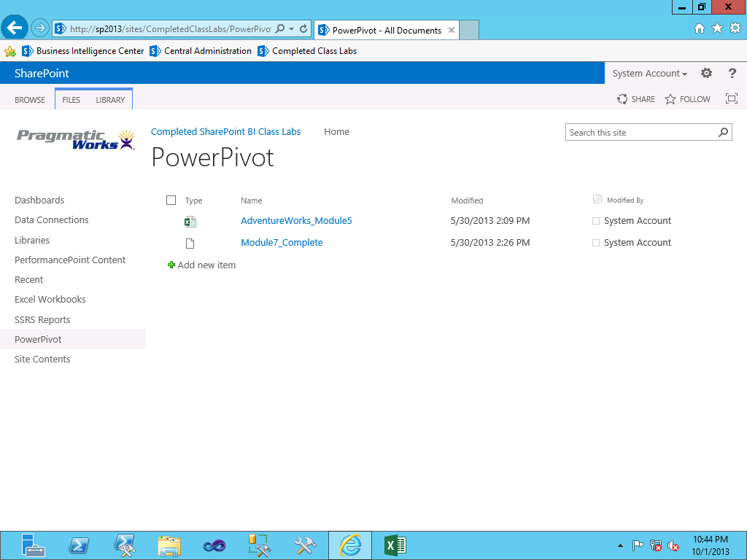Select PowerPivot in the left navigation
Image resolution: width=747 pixels, height=560 pixels.
coord(38,339)
